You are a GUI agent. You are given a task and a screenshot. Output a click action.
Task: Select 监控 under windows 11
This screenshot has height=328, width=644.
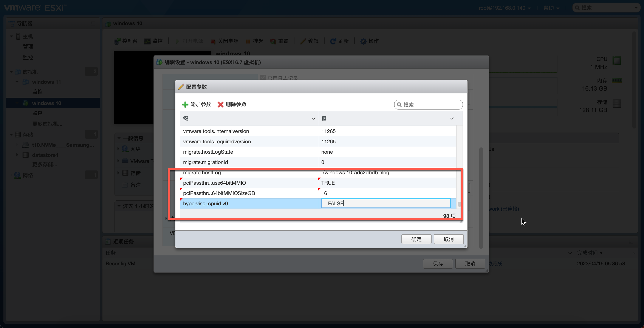click(x=37, y=92)
